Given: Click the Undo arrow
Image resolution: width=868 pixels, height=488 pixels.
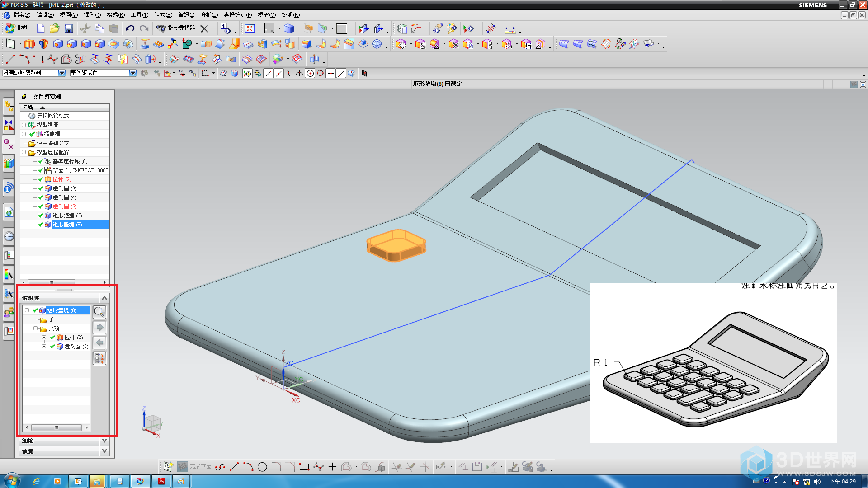Looking at the screenshot, I should 130,28.
